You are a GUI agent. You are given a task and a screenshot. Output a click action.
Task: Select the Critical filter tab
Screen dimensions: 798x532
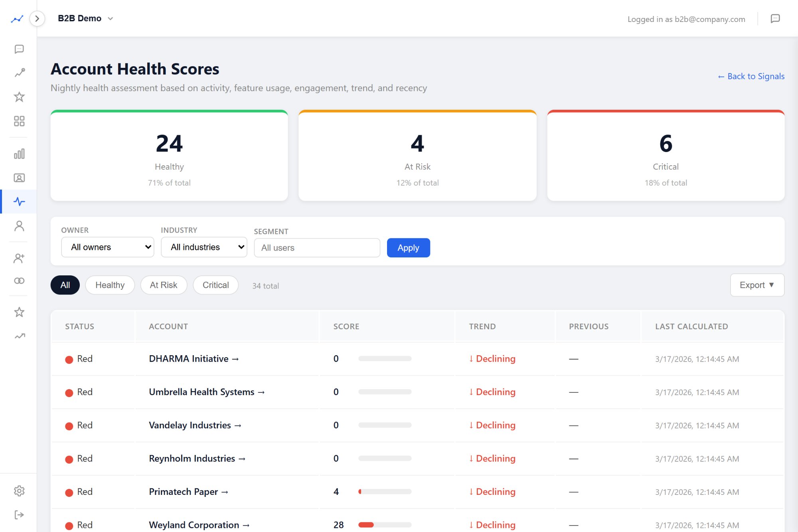[215, 285]
